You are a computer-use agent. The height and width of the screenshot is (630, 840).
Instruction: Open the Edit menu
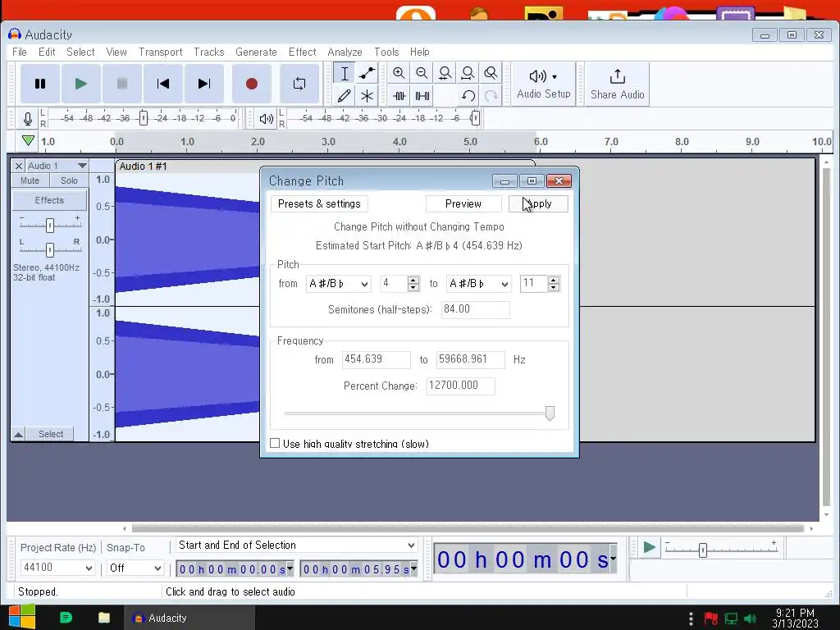(x=47, y=52)
